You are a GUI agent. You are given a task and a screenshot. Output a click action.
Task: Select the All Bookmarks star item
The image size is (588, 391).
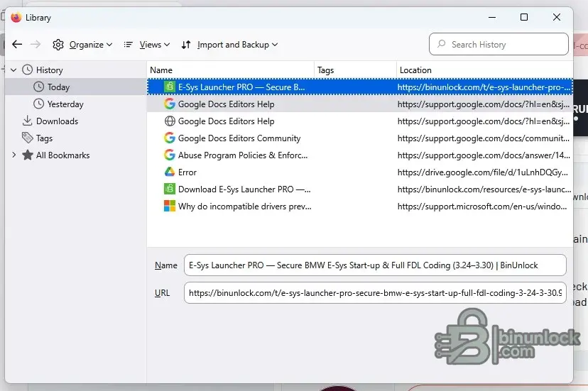(62, 155)
